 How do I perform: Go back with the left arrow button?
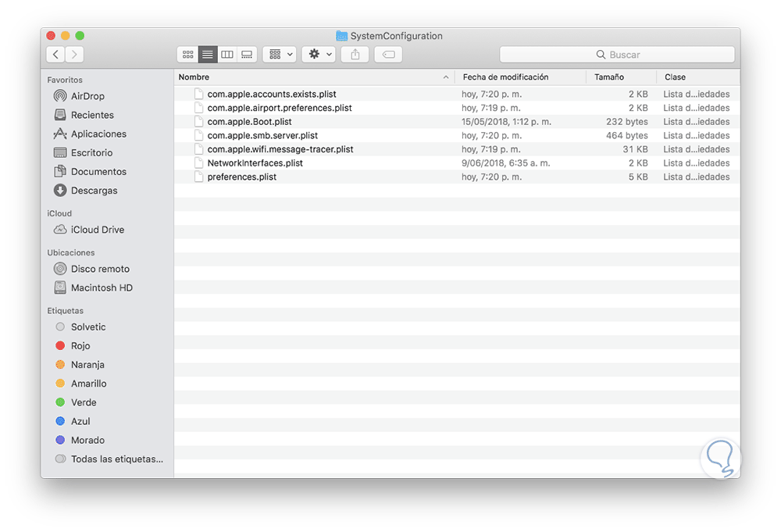pyautogui.click(x=55, y=55)
